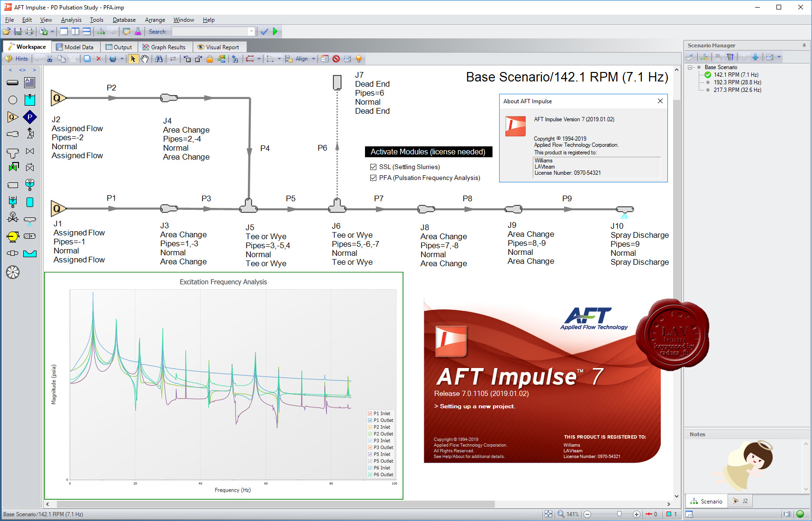The width and height of the screenshot is (812, 521).
Task: Switch to the Visual Report tab
Action: [219, 47]
